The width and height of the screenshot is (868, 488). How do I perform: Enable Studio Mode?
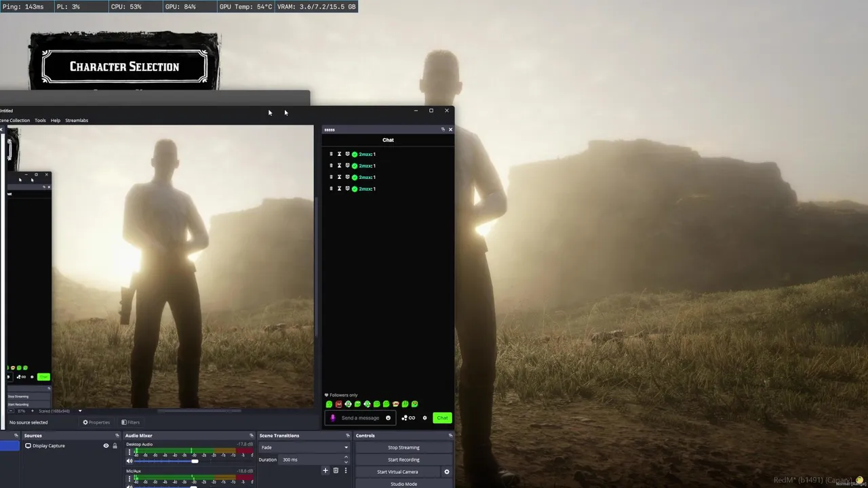click(403, 484)
